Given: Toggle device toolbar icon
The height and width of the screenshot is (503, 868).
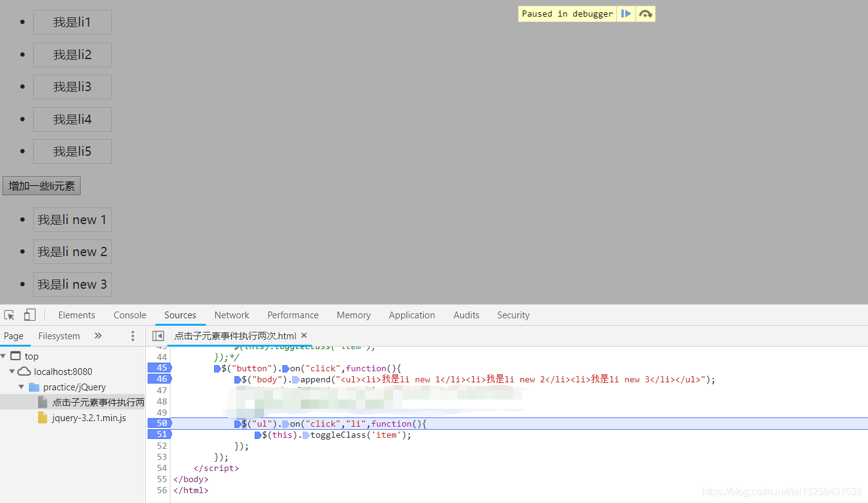Looking at the screenshot, I should (30, 315).
